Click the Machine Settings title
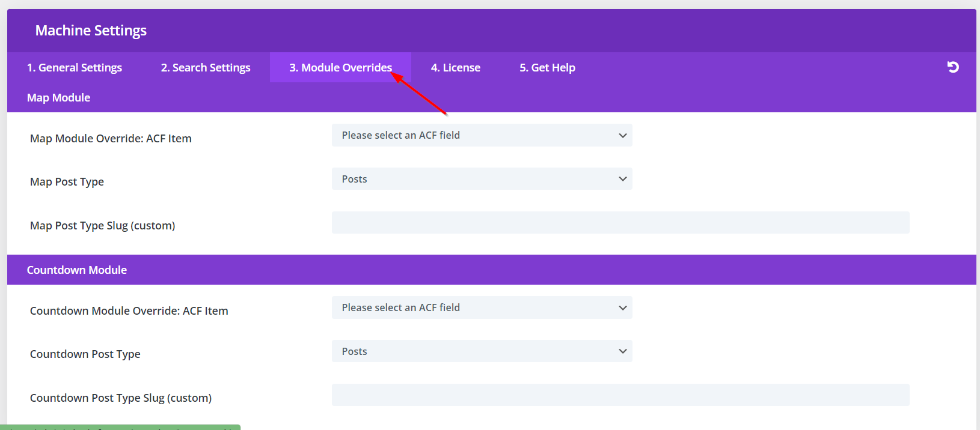 point(91,31)
